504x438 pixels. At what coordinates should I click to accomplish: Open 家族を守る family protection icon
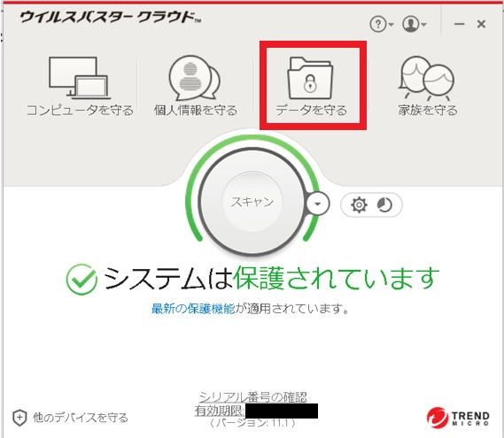[426, 78]
